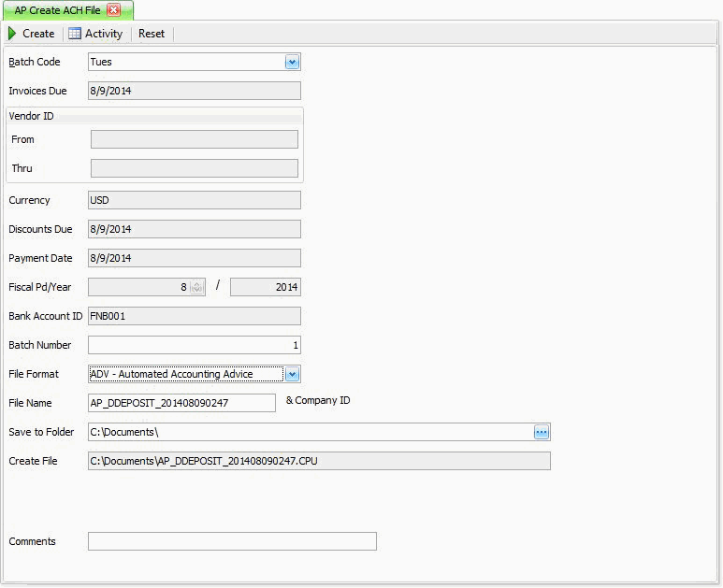
Task: Focus the Batch Number input field
Action: pyautogui.click(x=194, y=345)
